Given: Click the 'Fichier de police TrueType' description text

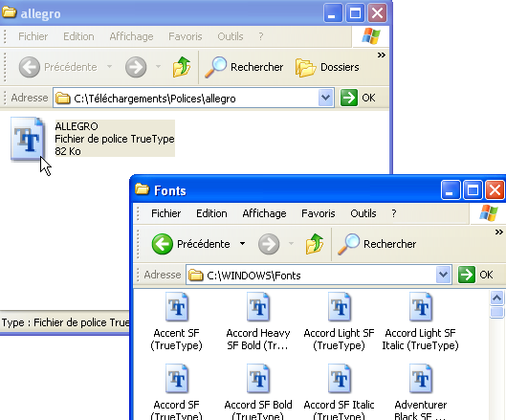Looking at the screenshot, I should click(115, 139).
